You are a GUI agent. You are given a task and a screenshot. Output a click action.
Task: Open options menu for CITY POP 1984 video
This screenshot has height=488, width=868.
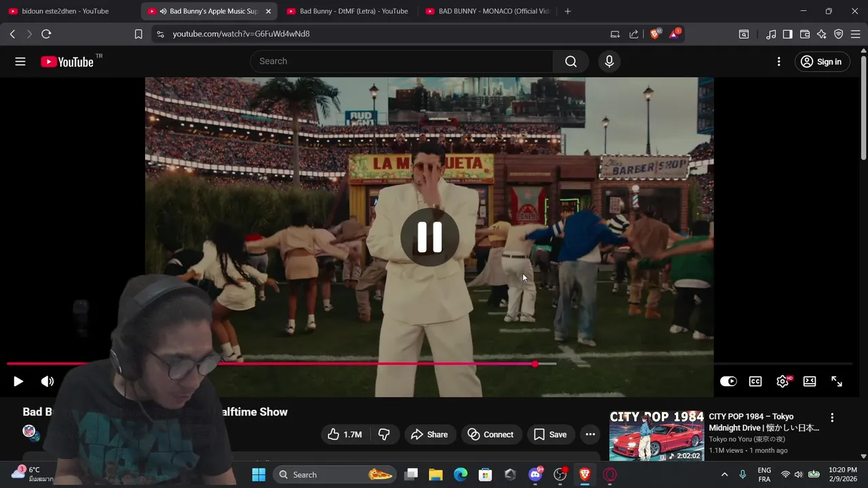(x=832, y=418)
